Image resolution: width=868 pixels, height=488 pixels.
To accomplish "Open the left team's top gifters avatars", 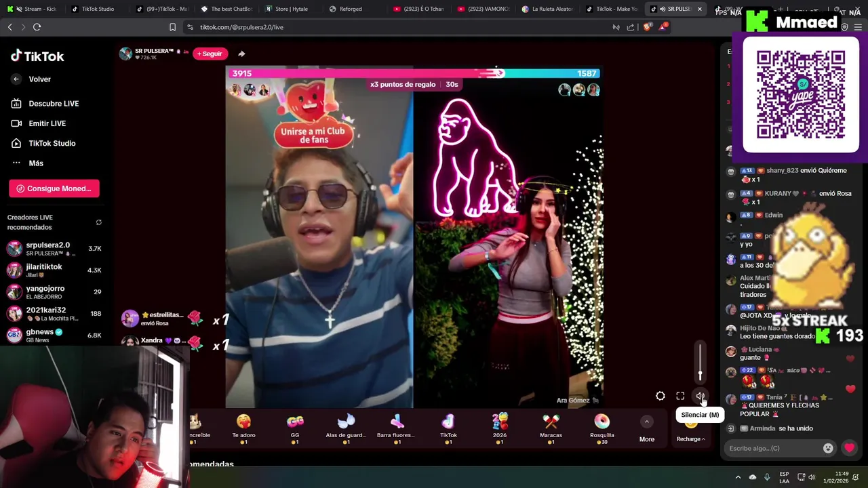I will 250,90.
